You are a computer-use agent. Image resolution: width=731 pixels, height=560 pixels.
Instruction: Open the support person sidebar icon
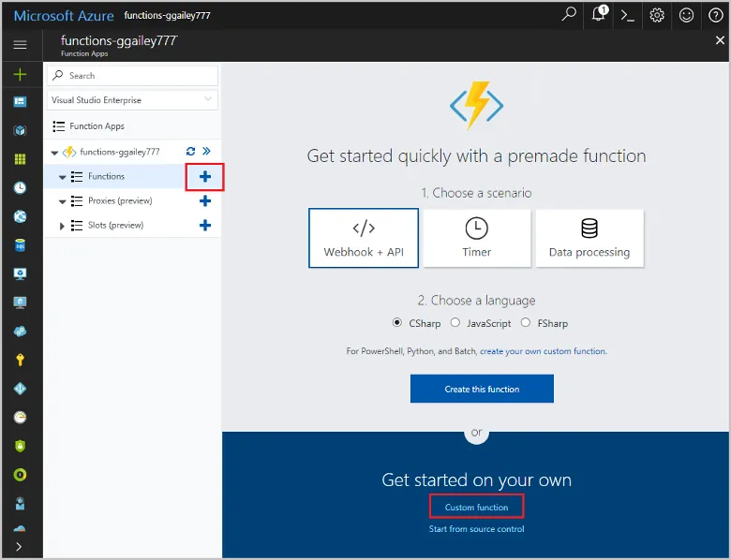pos(20,504)
